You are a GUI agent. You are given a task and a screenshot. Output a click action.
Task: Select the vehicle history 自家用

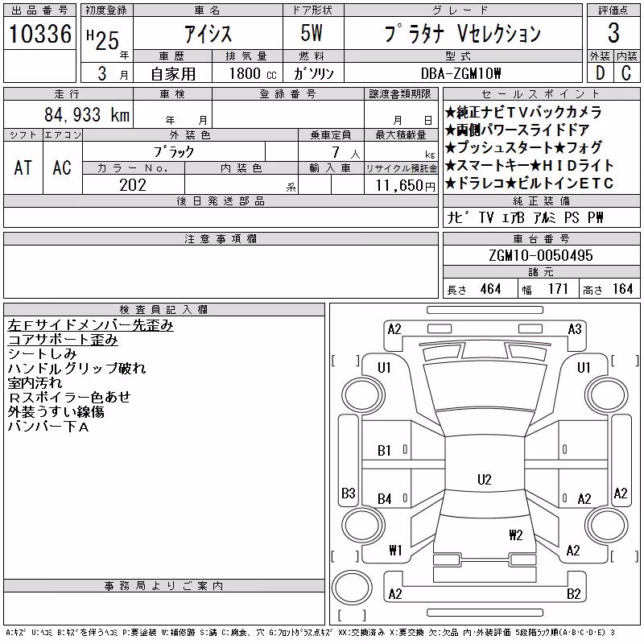(x=173, y=74)
